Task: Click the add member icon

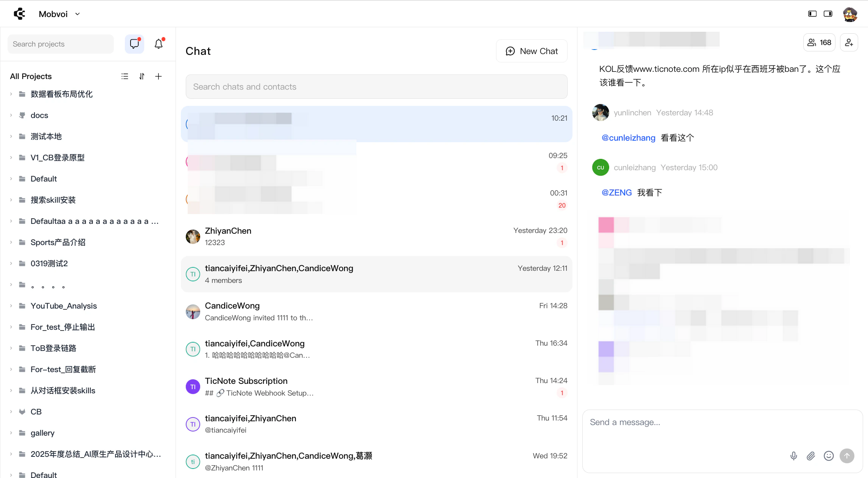Action: tap(849, 43)
